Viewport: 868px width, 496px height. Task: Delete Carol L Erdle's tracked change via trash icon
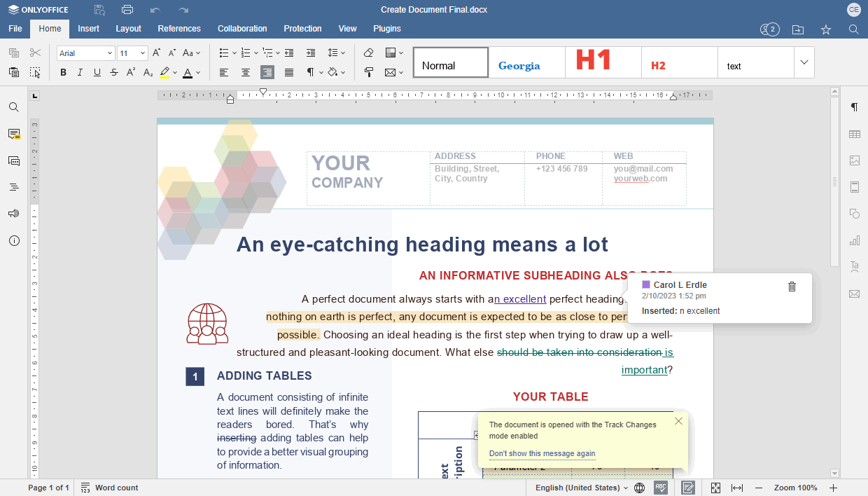pos(792,285)
